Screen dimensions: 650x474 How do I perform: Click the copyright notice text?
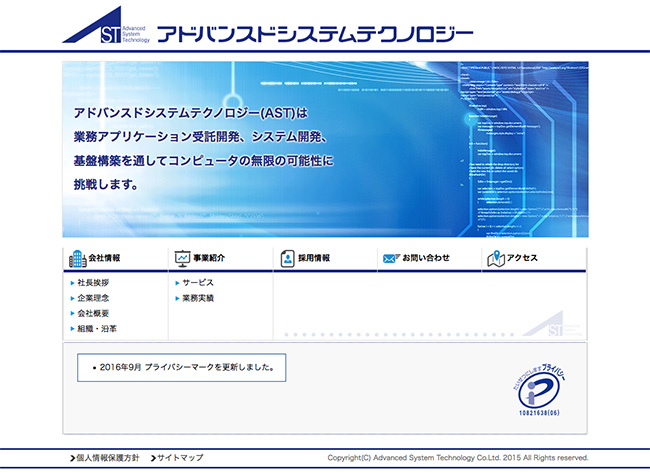(458, 458)
